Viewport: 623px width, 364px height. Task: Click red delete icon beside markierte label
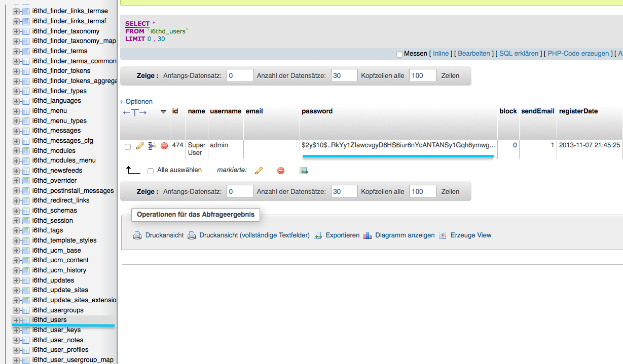[x=281, y=171]
